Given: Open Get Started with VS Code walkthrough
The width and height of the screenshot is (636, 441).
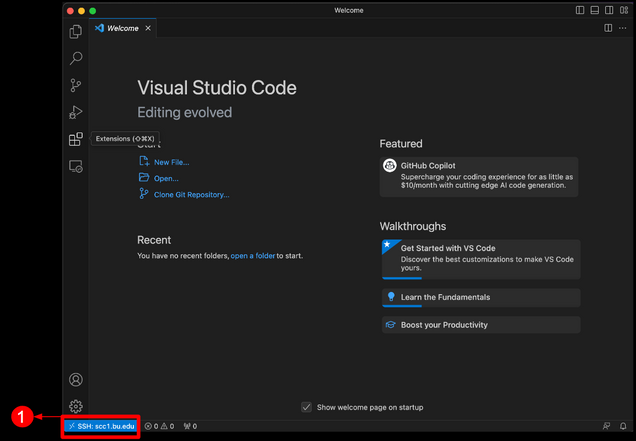Looking at the screenshot, I should point(481,259).
